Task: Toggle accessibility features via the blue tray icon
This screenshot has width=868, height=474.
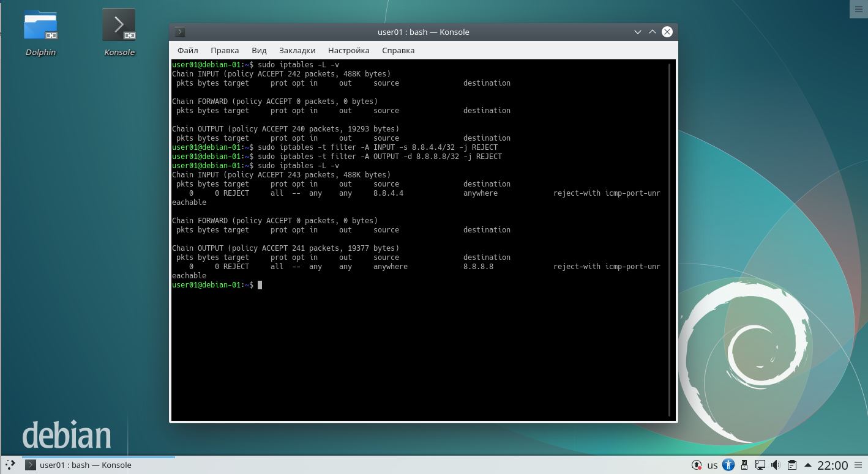Action: click(728, 465)
